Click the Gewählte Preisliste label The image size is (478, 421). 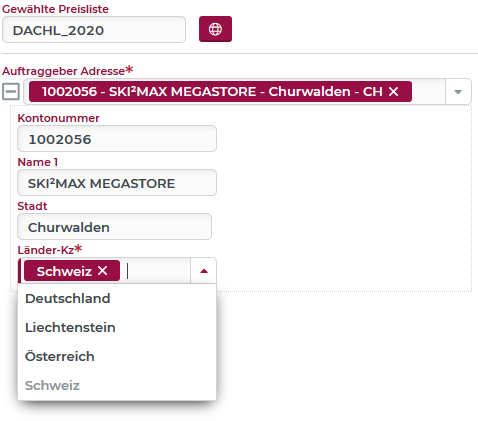coord(55,9)
